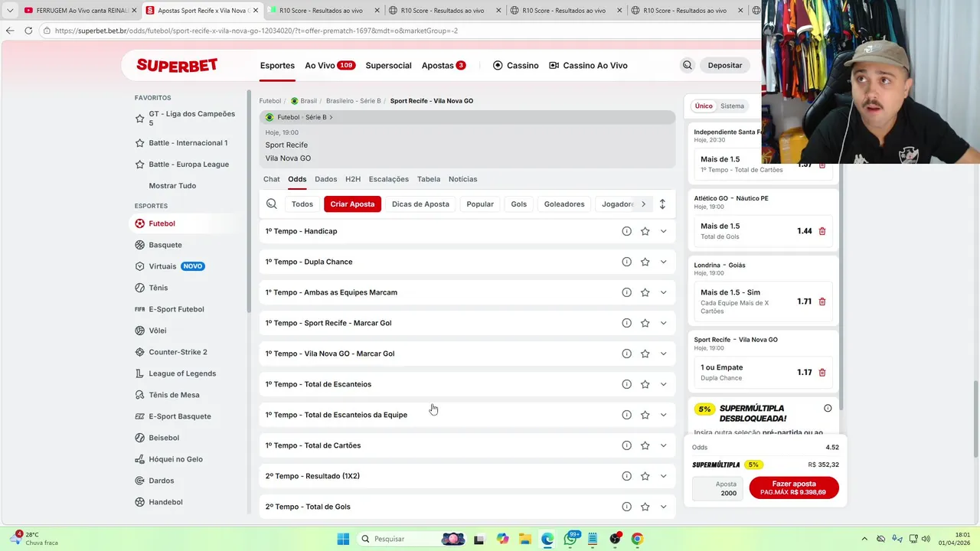Expand 2º Tempo - Total de Gols
This screenshot has width=980, height=551.
(x=663, y=507)
